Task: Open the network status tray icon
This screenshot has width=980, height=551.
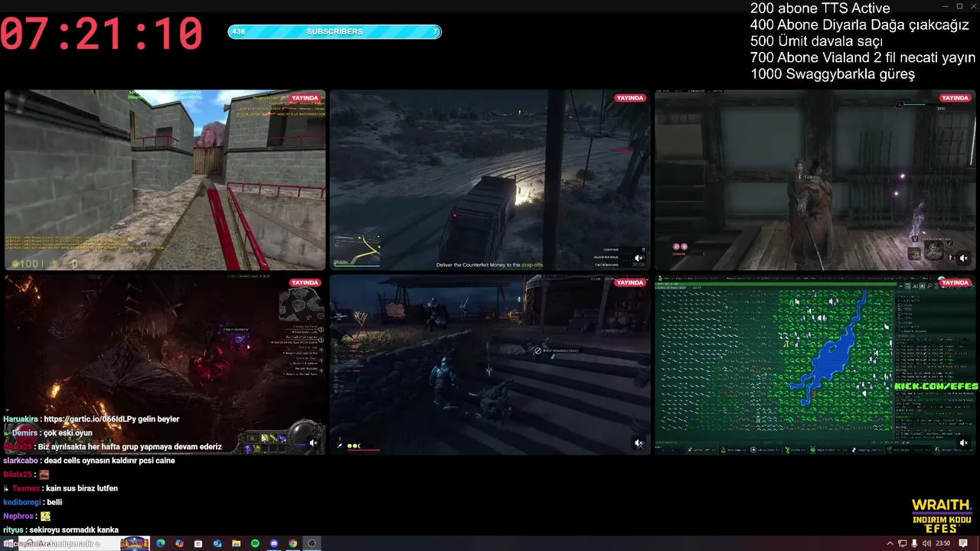Action: (903, 543)
